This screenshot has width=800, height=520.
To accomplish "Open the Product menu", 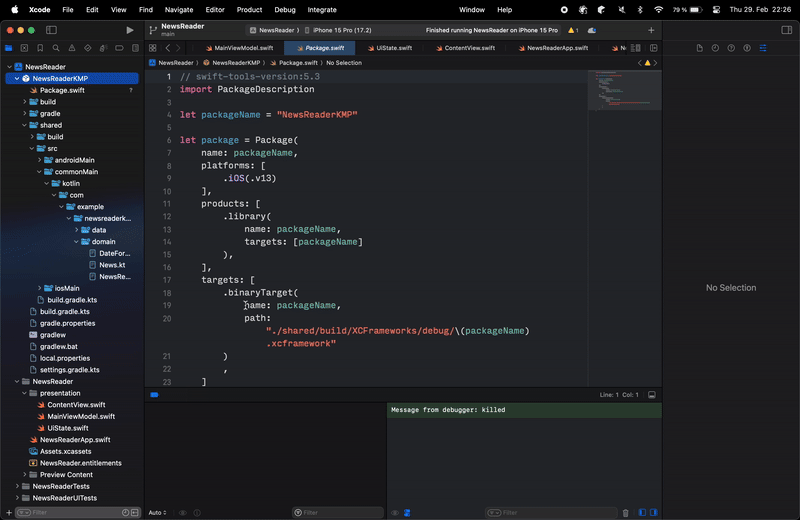I will 249,10.
